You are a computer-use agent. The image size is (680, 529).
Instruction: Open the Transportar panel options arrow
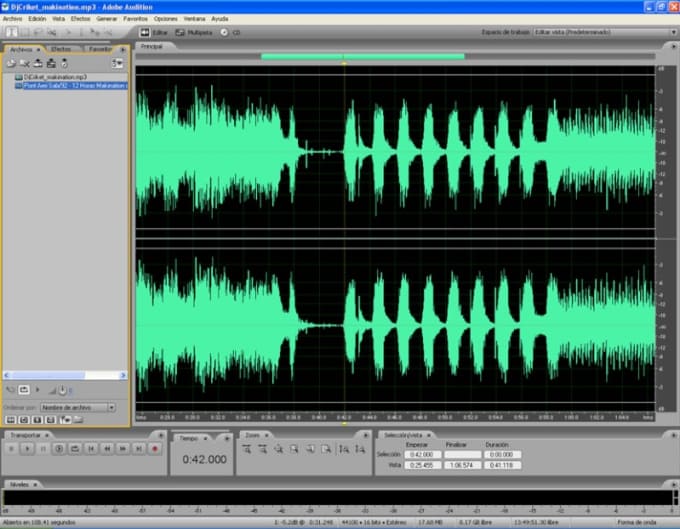coord(161,435)
